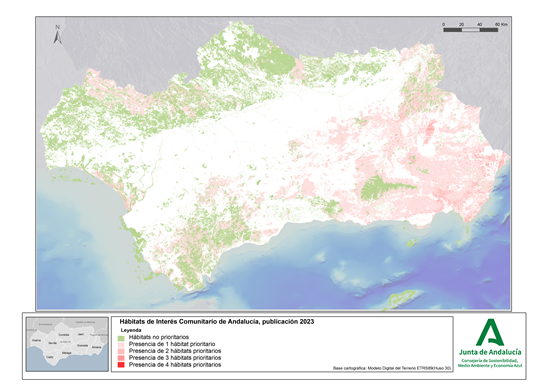Click the Leyenda heading
This screenshot has height=387, width=548.
131,330
